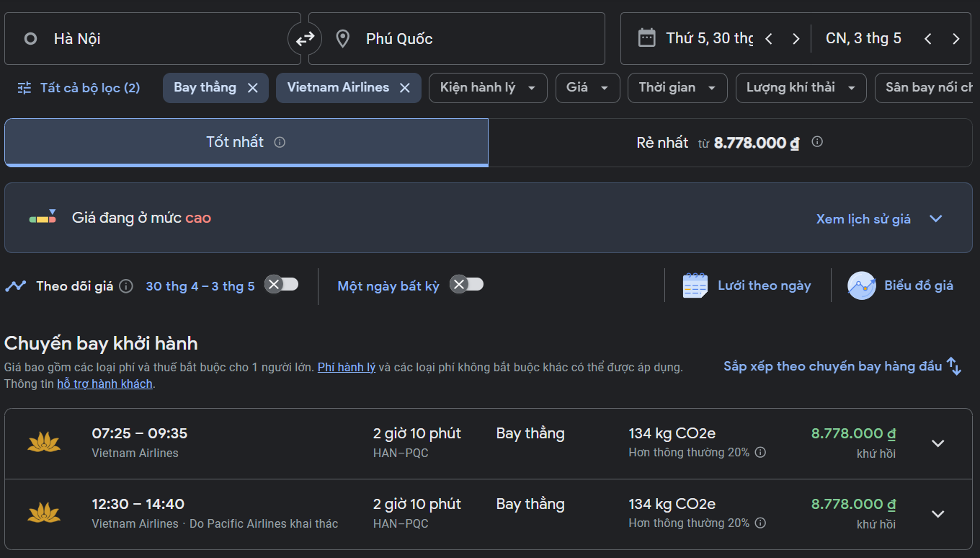This screenshot has width=980, height=558.
Task: Switch to the Rẻ nhất tab
Action: click(729, 143)
